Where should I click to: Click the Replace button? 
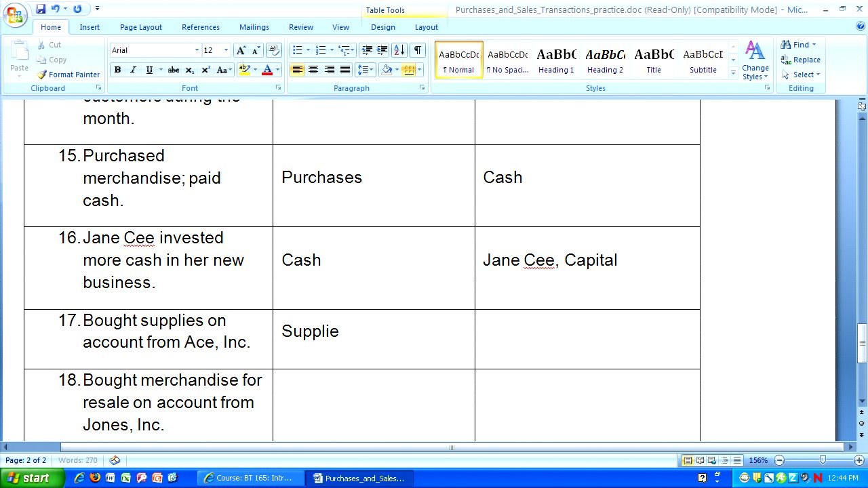coord(801,60)
